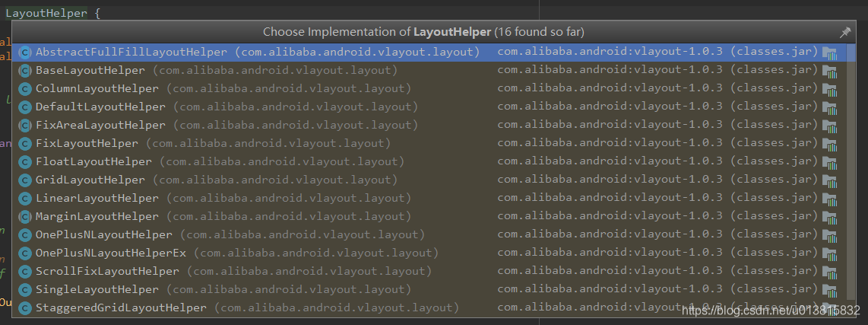Image resolution: width=868 pixels, height=325 pixels.
Task: Open FixAreaLayoutHelper implementation
Action: (x=429, y=126)
